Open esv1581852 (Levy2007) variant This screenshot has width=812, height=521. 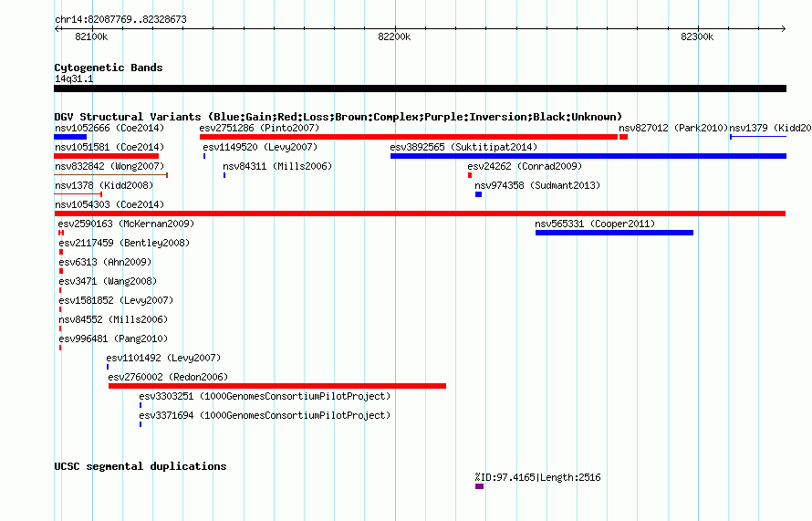pyautogui.click(x=116, y=300)
